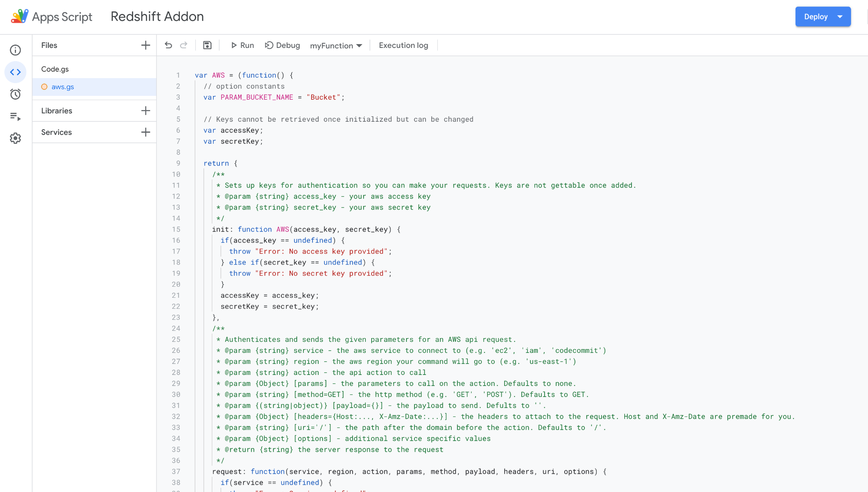
Task: Open the Overview info icon in sidebar
Action: coord(15,50)
